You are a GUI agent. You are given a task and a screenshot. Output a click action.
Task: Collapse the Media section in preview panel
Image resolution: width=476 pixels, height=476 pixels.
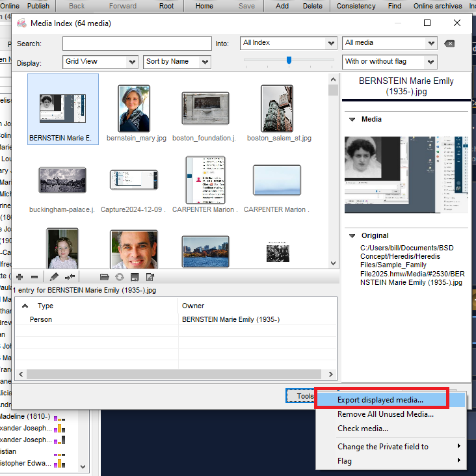click(x=352, y=120)
